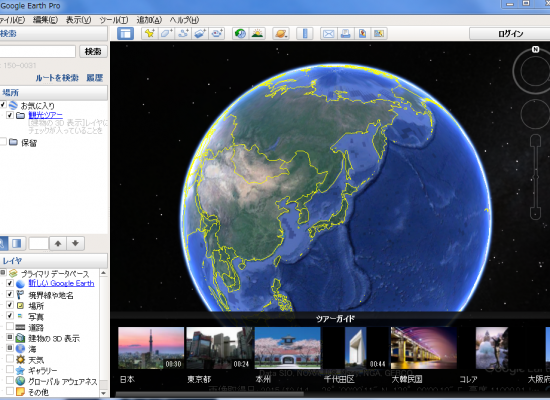Viewport: 550px width, 400px height.
Task: Check the 保留 folder checkbox
Action: coord(3,142)
